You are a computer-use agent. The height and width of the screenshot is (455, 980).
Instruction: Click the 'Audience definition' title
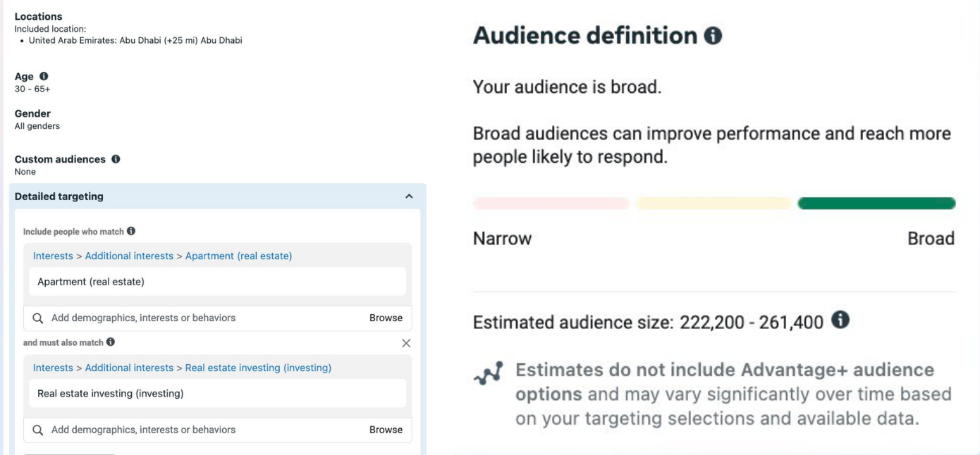[585, 36]
